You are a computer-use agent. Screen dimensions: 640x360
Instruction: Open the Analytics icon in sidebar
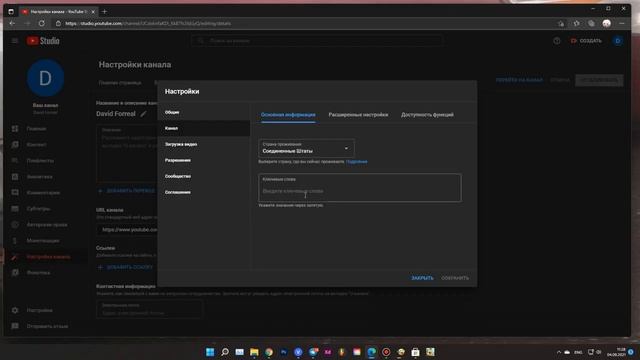pos(15,177)
